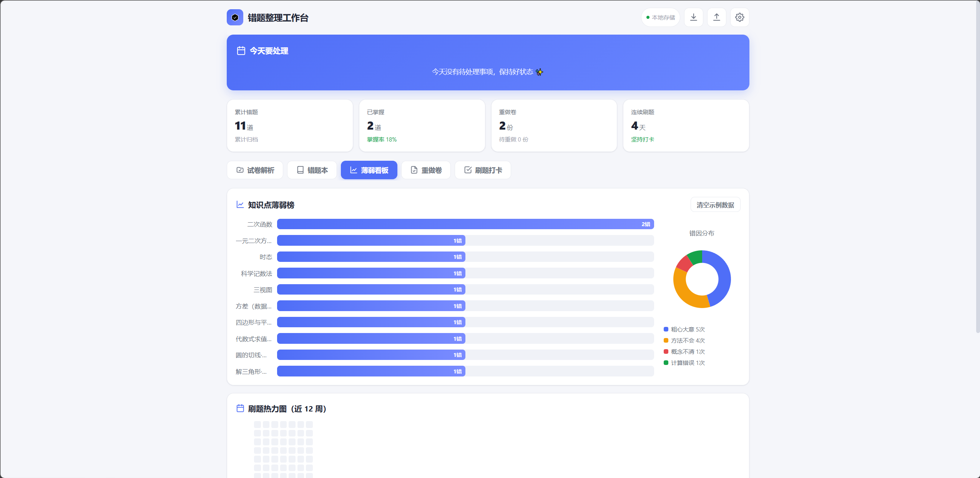Click the page's vertical scrollbar
Screen dimensions: 980x478
[x=978, y=167]
